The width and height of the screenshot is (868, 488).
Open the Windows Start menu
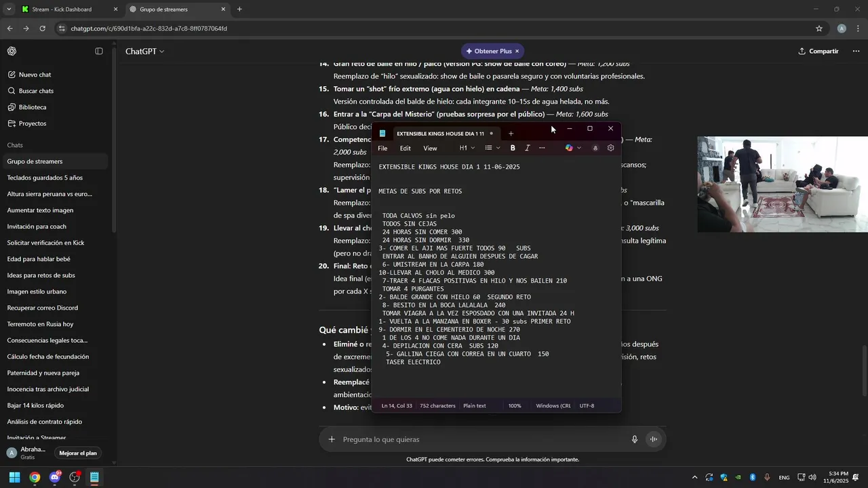click(x=14, y=477)
